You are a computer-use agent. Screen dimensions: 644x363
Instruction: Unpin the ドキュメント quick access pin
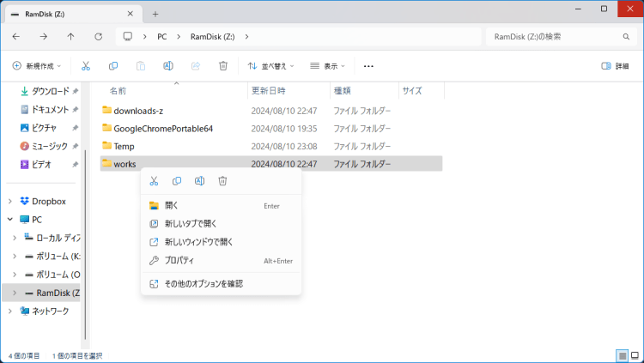76,110
